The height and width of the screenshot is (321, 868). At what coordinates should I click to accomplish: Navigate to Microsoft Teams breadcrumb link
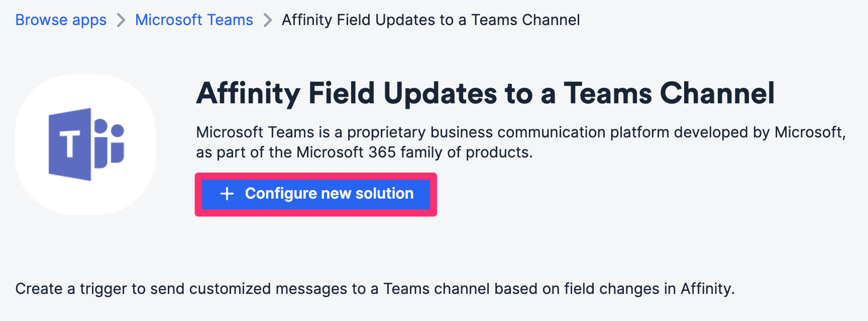193,20
